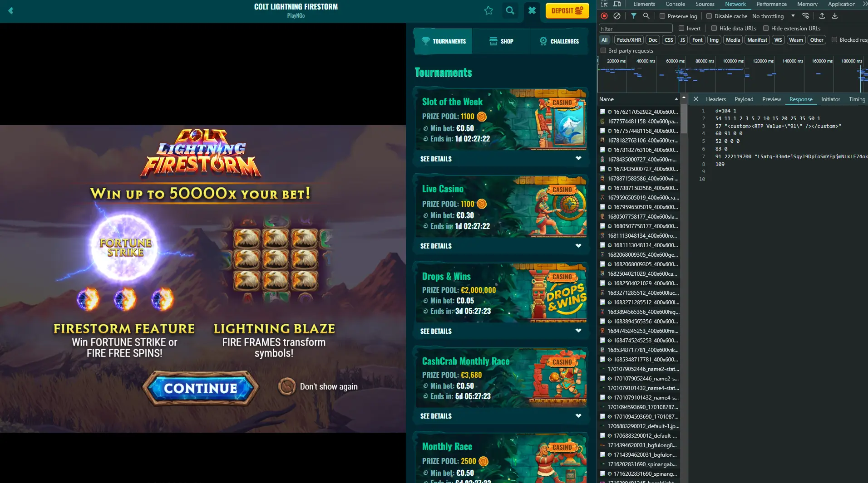The width and height of the screenshot is (868, 483).
Task: Check Hide data URLs checkbox
Action: tap(714, 28)
